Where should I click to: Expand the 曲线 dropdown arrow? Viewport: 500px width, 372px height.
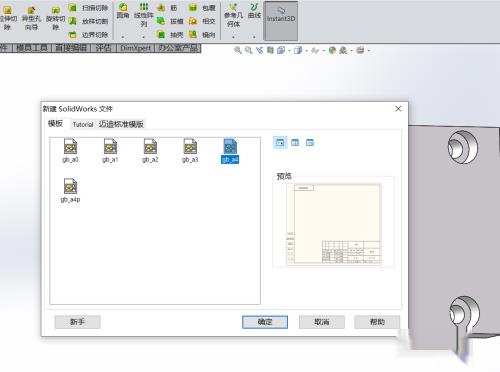(x=254, y=37)
